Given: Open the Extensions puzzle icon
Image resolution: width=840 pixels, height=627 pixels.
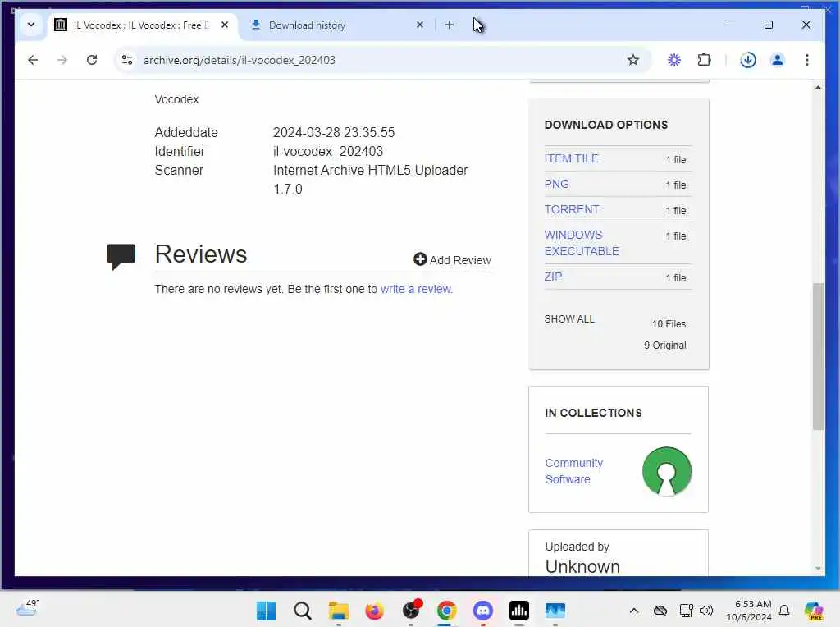Looking at the screenshot, I should 704,60.
